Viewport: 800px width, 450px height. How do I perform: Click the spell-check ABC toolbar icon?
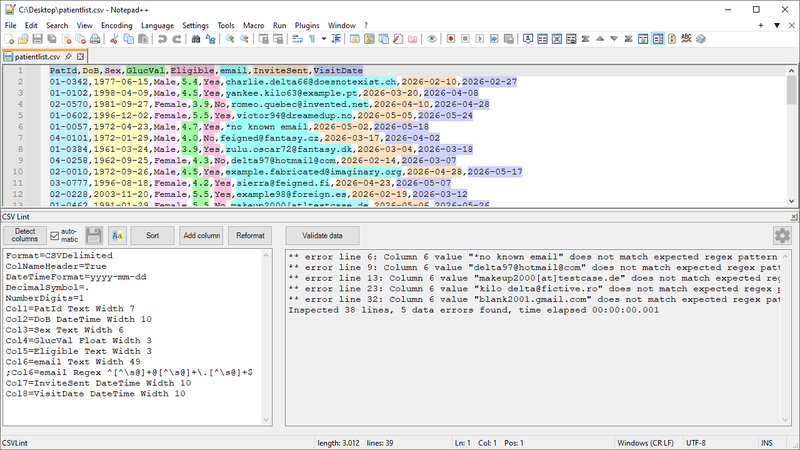coord(686,39)
